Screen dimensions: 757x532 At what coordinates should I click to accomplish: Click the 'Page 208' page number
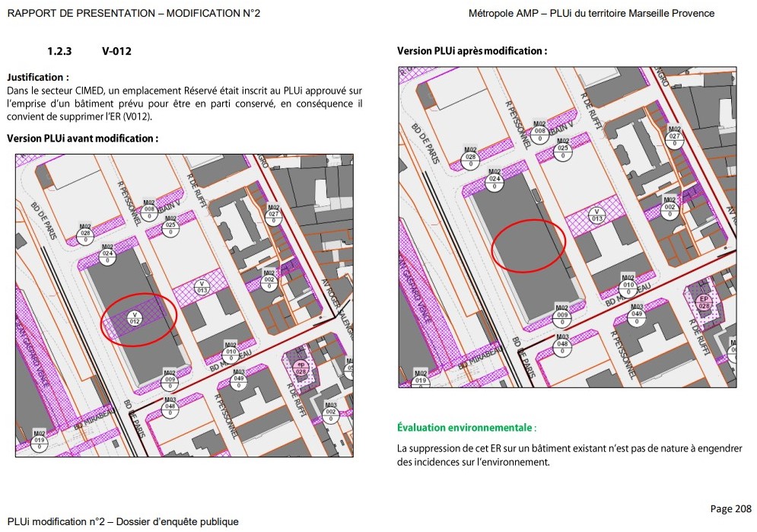tap(731, 508)
